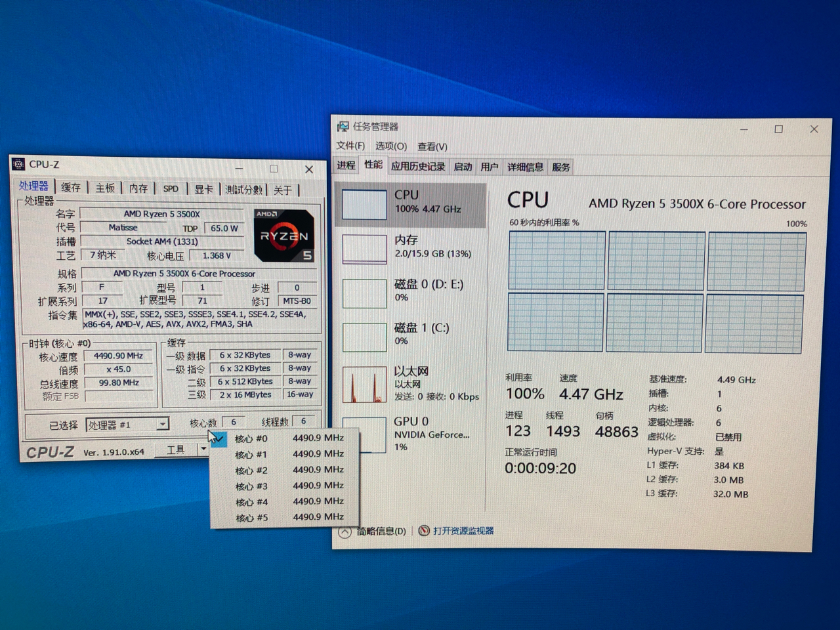Switch to CPU-Z 测试分数 tab
This screenshot has width=840, height=630.
(243, 190)
